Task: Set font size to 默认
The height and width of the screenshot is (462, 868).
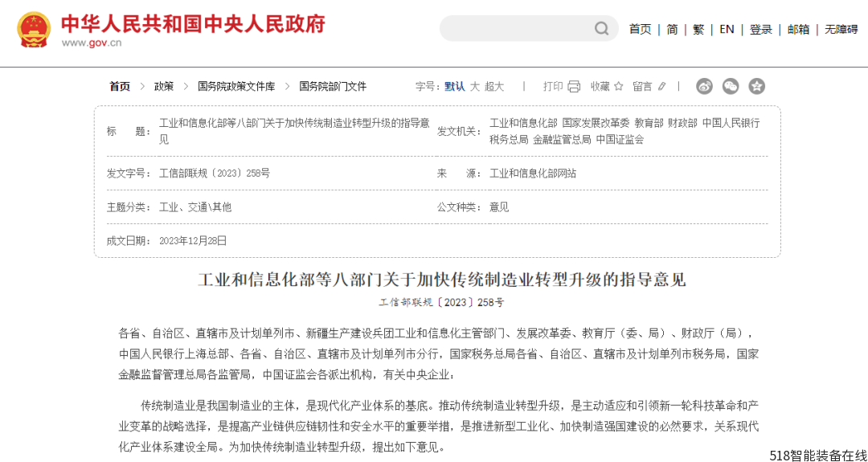Action: pos(454,86)
